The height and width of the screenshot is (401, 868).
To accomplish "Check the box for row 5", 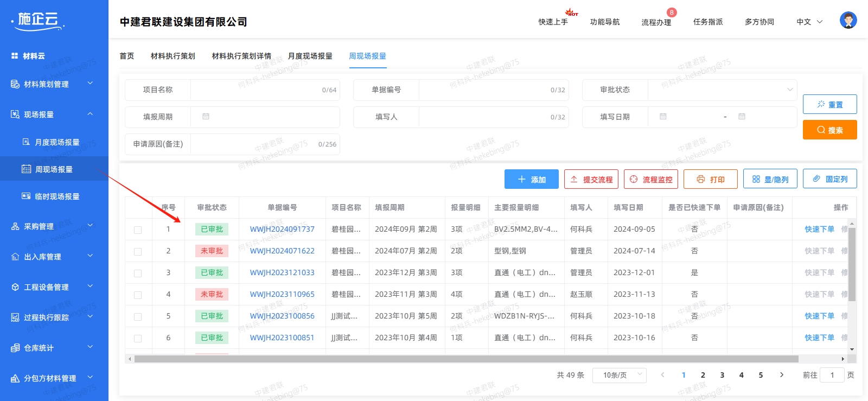I will (138, 317).
